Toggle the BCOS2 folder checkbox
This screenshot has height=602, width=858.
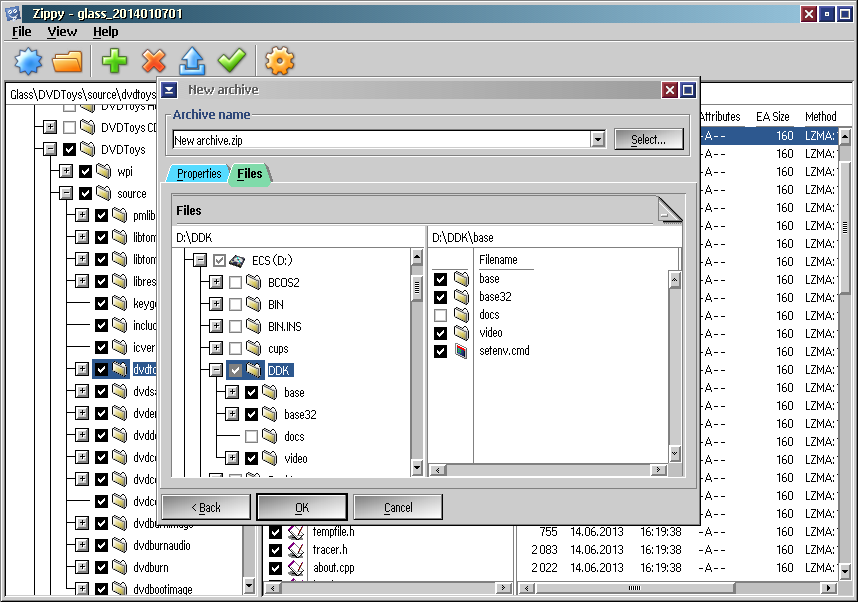pyautogui.click(x=235, y=283)
